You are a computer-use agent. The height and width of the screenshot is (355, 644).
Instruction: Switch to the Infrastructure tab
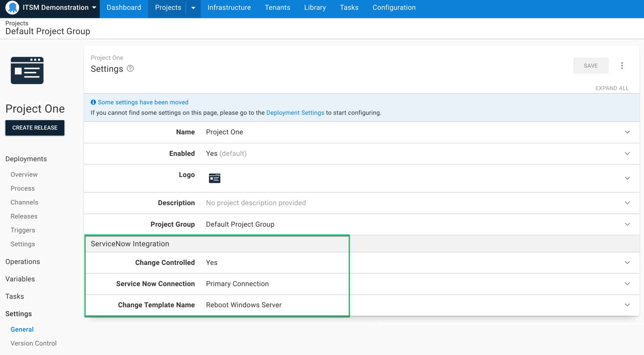tap(229, 7)
